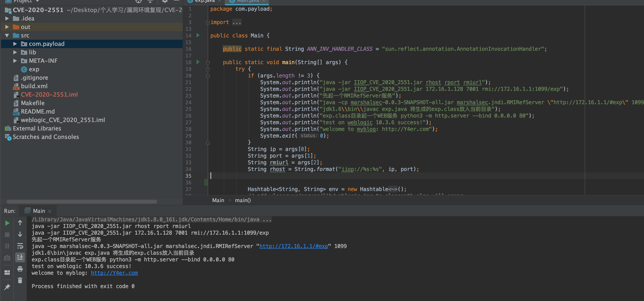Collapse the src folder
Image resolution: width=644 pixels, height=301 pixels.
[7, 35]
